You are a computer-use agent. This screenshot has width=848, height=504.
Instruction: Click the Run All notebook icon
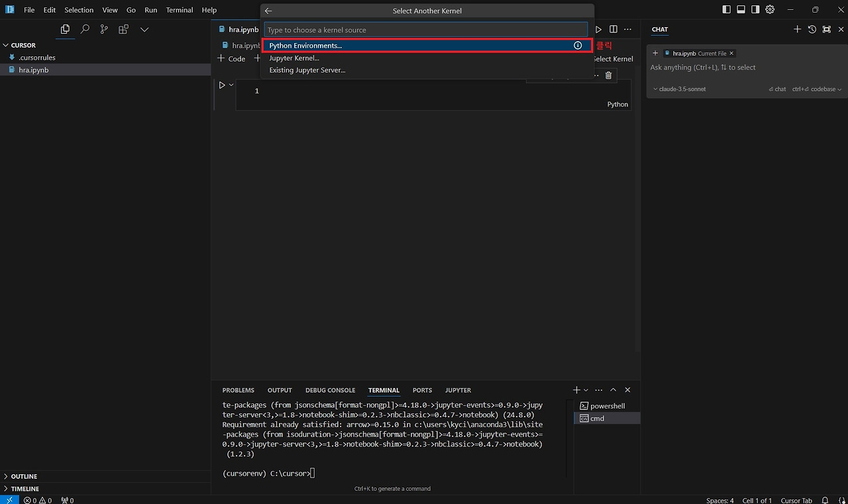pos(599,29)
